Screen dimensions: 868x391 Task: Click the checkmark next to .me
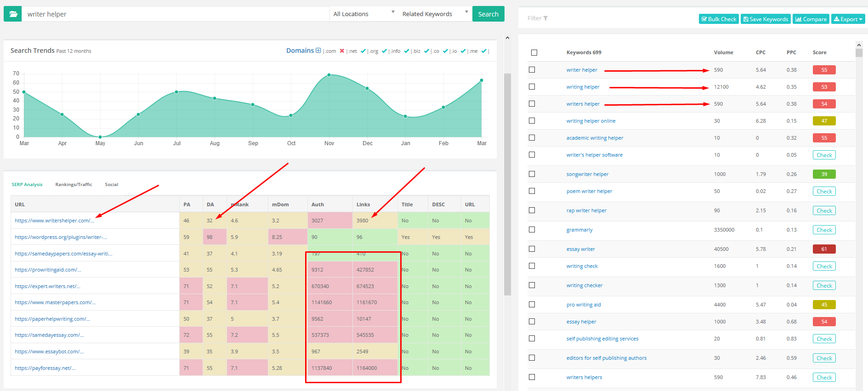(x=484, y=51)
